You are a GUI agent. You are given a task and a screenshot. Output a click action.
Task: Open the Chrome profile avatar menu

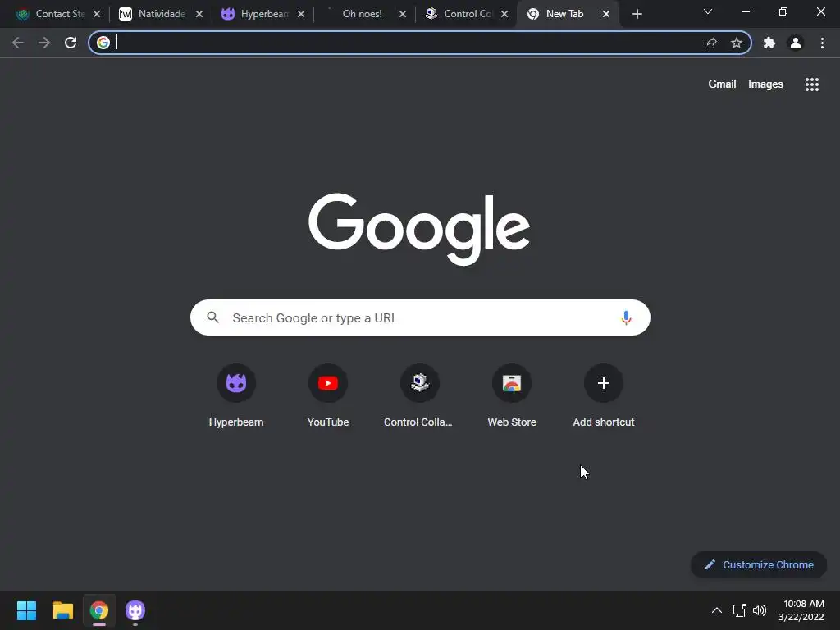[796, 43]
